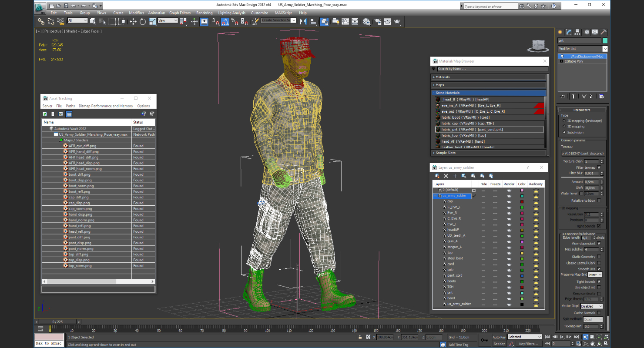The image size is (644, 348).
Task: Click the Select and Link chain icon
Action: coord(41,21)
